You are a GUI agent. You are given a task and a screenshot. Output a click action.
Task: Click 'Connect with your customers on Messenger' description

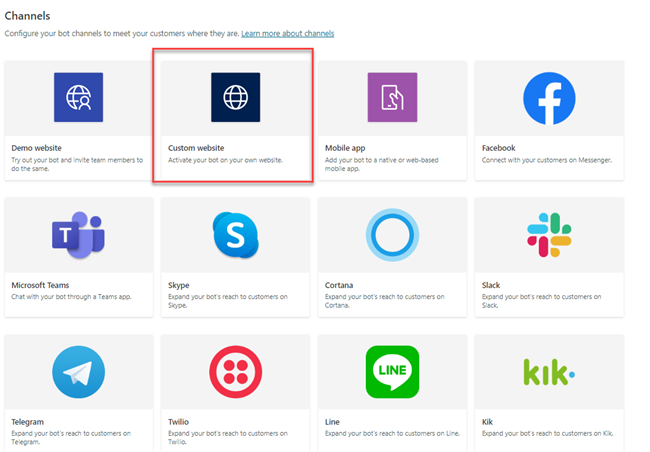pos(547,160)
